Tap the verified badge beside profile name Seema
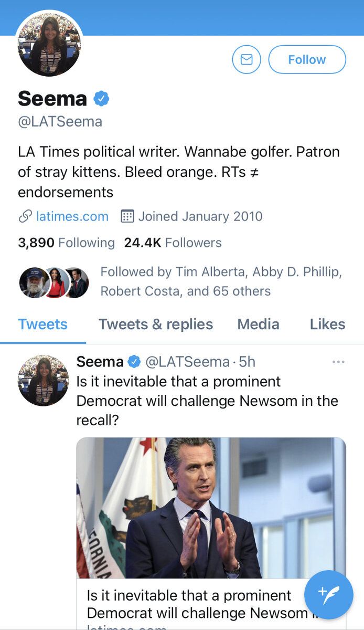This screenshot has width=364, height=630. (101, 98)
